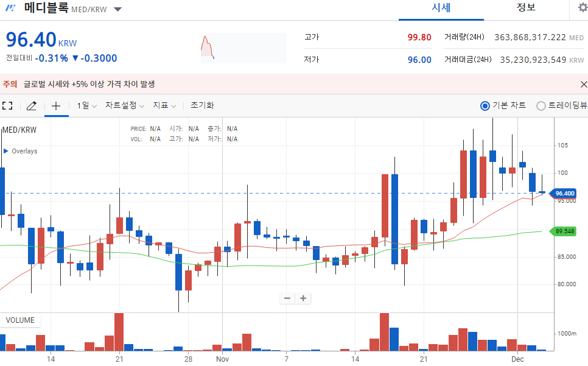
Task: Dismiss the 주의 global price warning banner
Action: click(x=584, y=85)
